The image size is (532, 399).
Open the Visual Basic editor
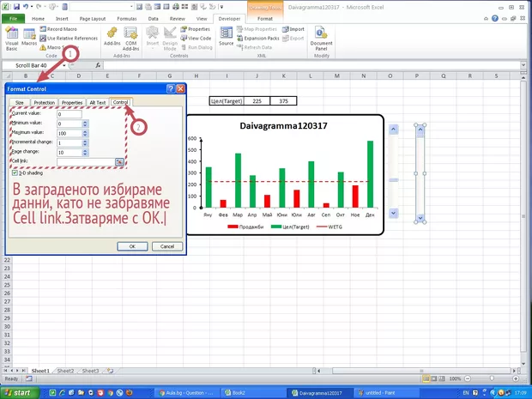coord(12,38)
